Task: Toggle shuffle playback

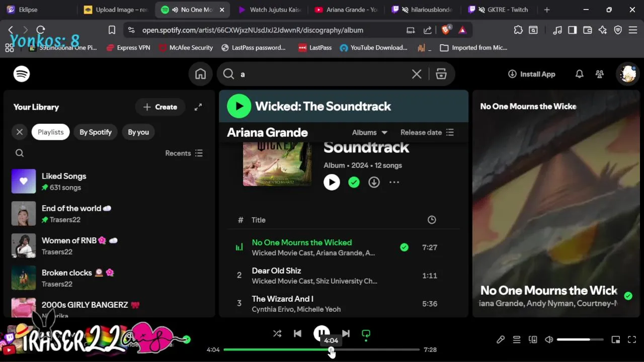Action: [x=277, y=333]
